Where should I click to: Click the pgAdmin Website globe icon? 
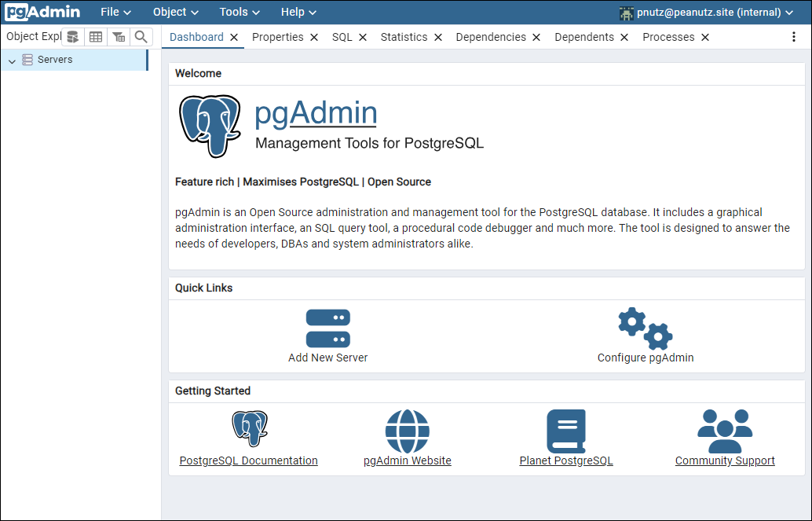coord(408,431)
